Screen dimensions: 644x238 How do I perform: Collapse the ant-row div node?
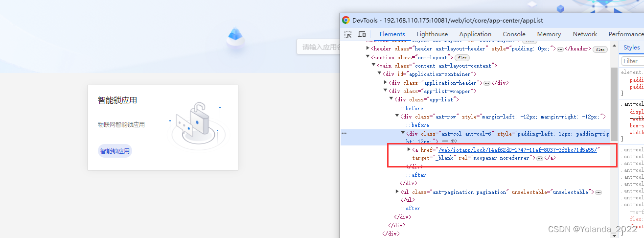coord(397,116)
